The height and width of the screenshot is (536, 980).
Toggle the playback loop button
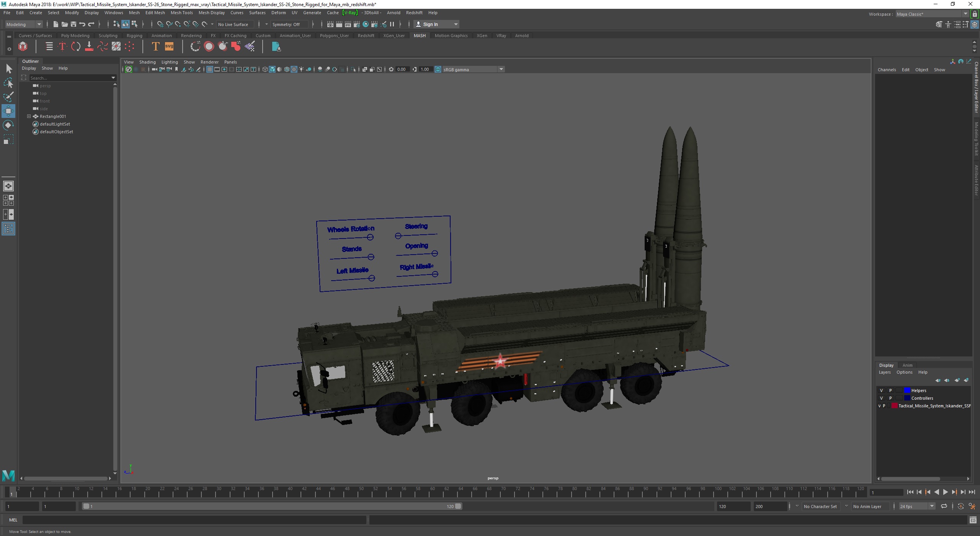[x=944, y=506]
